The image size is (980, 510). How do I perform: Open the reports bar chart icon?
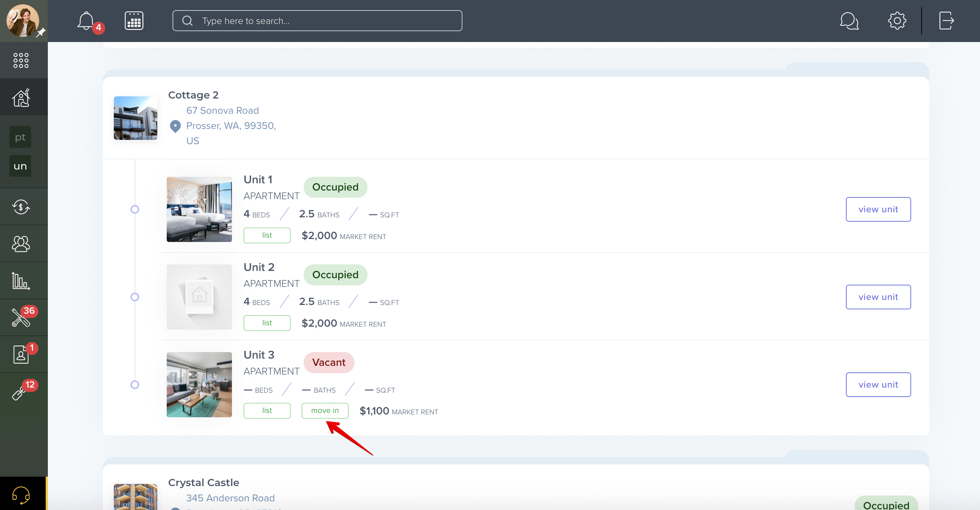tap(21, 281)
